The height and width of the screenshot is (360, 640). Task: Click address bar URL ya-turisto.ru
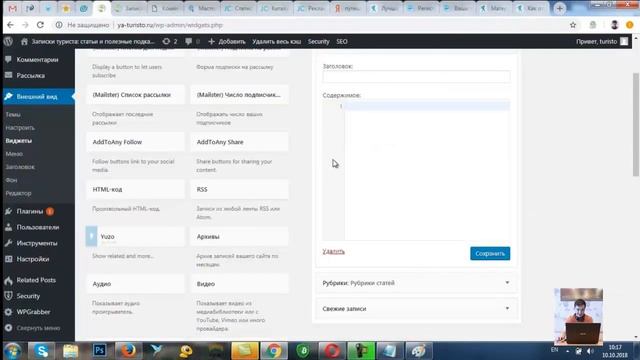[169, 25]
